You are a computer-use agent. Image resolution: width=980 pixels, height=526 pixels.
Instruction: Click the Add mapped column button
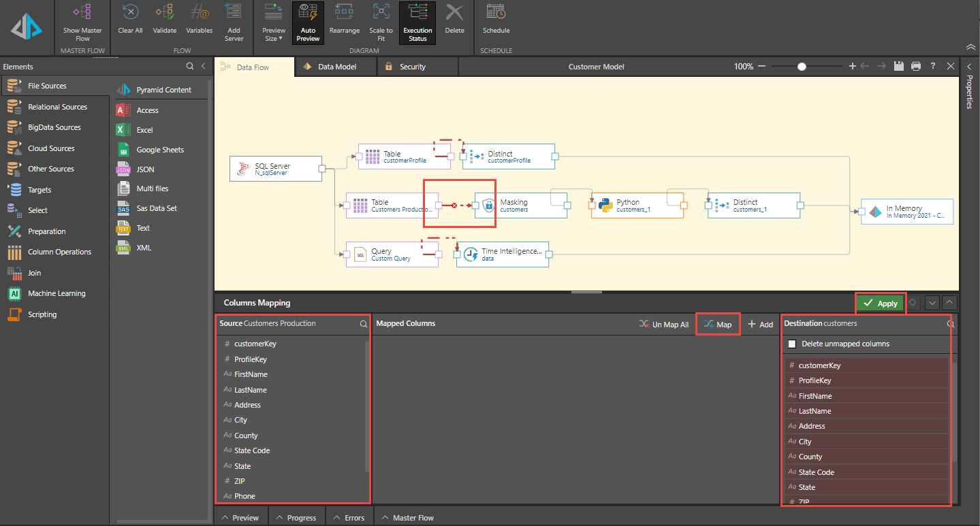pyautogui.click(x=761, y=325)
